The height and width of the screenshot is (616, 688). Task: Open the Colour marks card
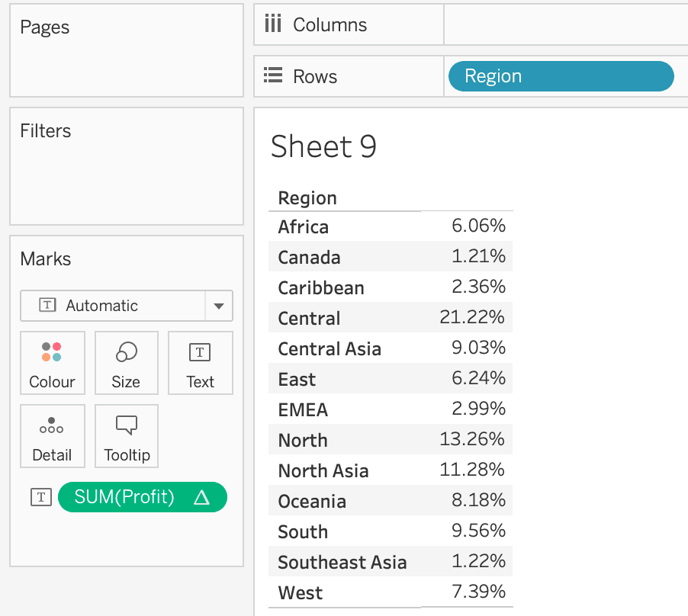pos(52,363)
